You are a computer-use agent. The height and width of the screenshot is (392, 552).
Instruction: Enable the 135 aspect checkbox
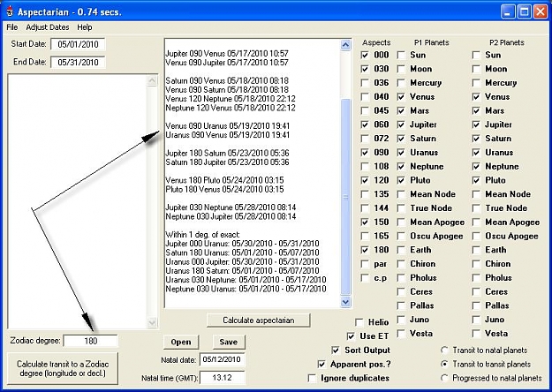click(365, 194)
